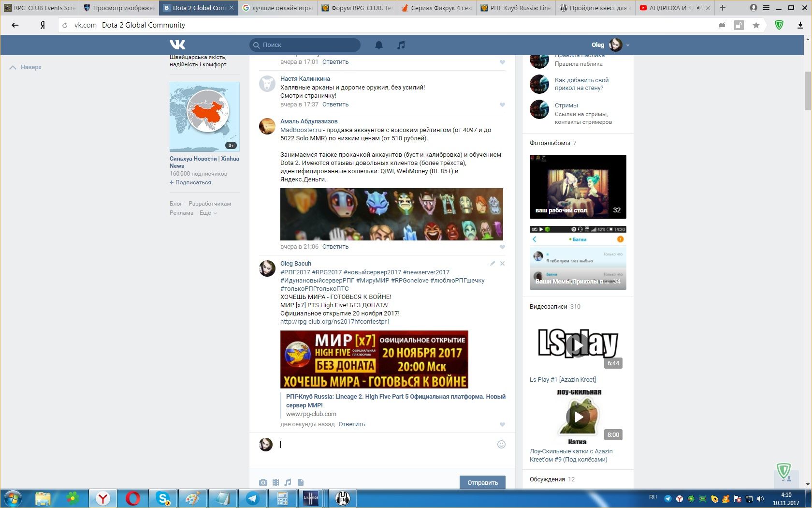Screen dimensions: 812x508
Task: Open the 'Ls Play #1 [Azazin Kreet]' video title
Action: (563, 380)
